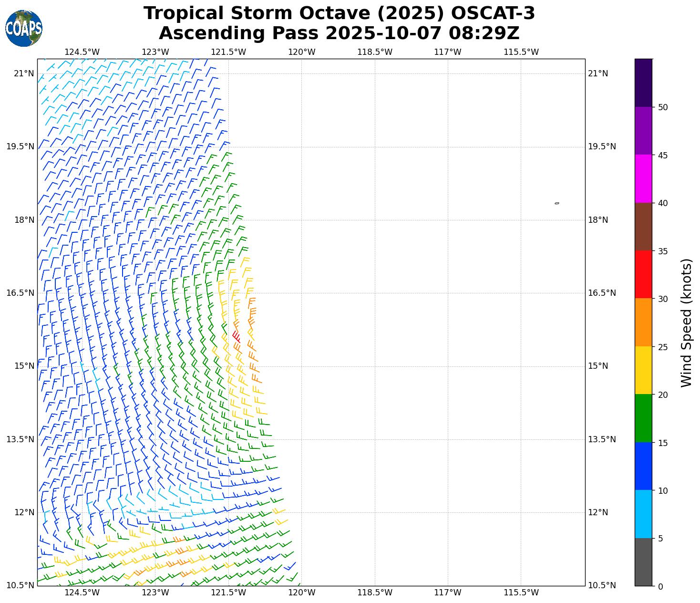This screenshot has height=603, width=700.
Task: Click the 120°W label on the top axis
Action: (301, 52)
